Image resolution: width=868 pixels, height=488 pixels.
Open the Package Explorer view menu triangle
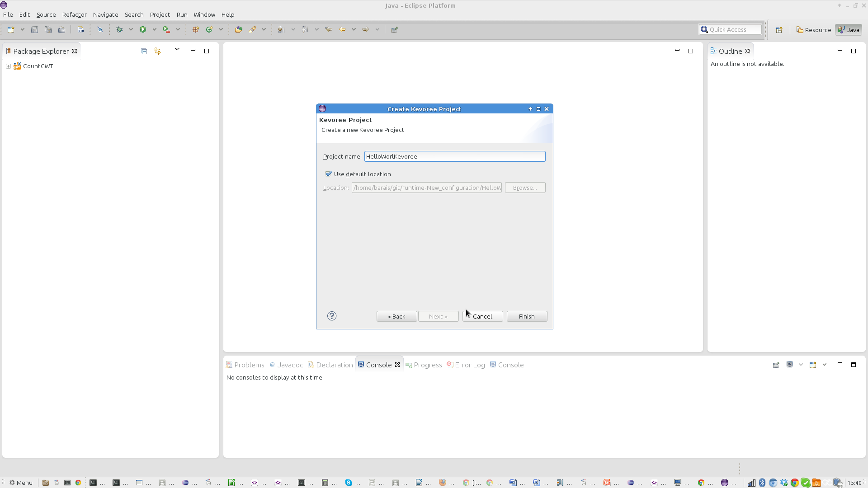click(x=177, y=49)
